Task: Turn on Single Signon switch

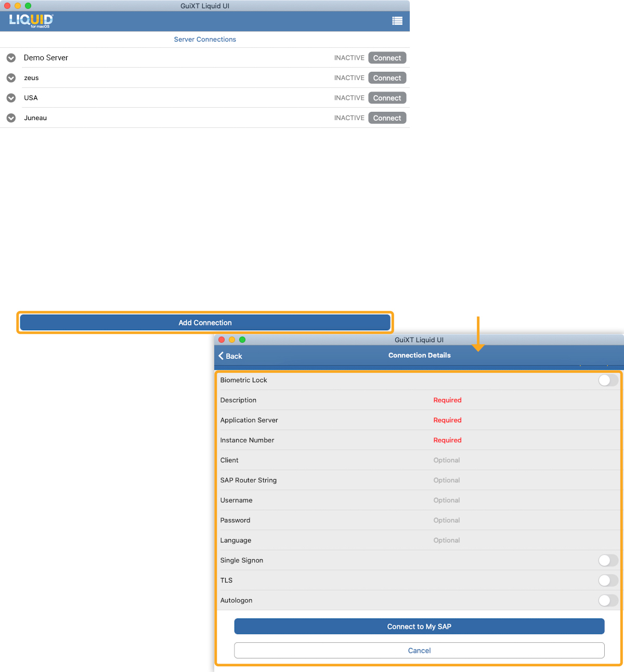Action: click(607, 560)
